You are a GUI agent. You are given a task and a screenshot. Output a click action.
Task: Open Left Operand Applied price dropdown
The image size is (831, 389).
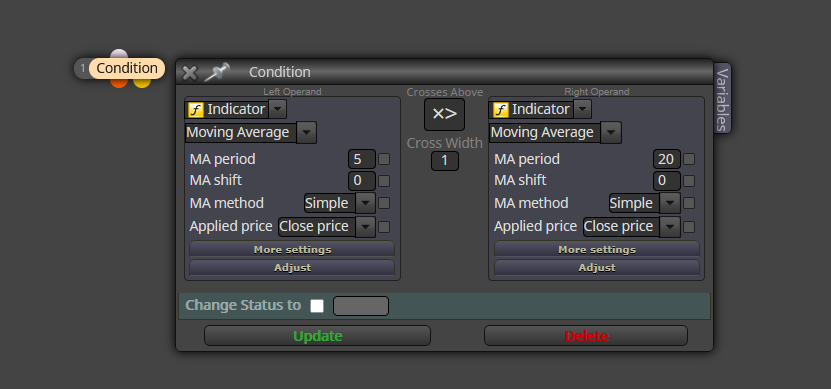365,227
